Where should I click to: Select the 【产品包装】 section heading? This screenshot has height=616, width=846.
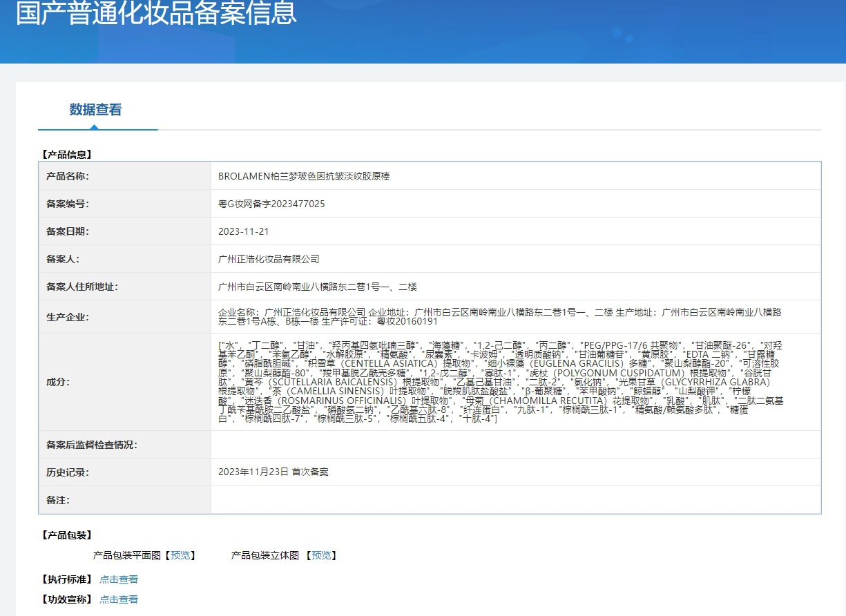point(66,535)
